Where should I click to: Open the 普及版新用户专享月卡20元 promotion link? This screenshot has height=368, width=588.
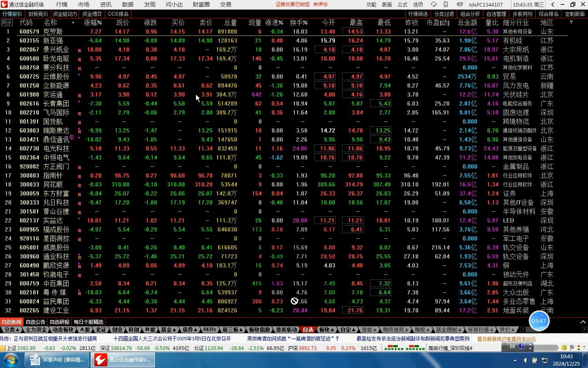506,339
